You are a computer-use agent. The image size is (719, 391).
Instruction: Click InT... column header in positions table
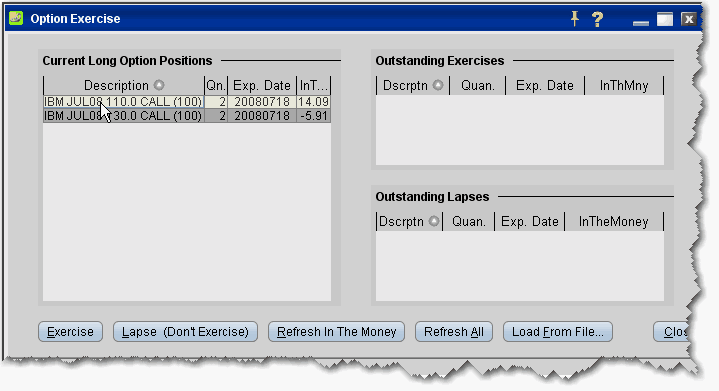click(314, 86)
